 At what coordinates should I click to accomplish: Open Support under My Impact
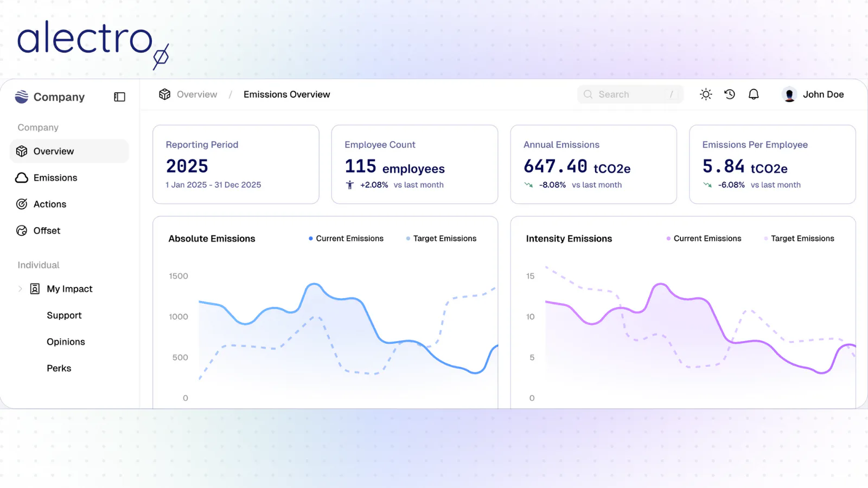click(64, 316)
